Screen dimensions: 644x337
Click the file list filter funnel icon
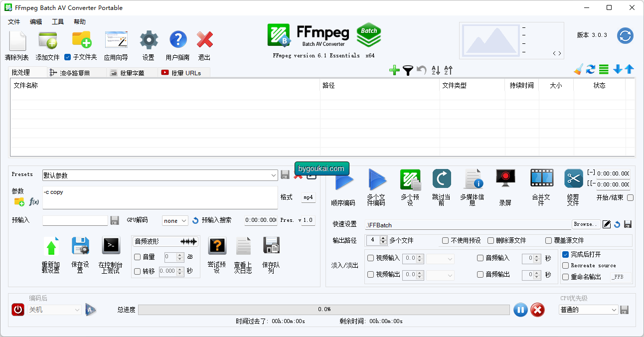[x=408, y=70]
